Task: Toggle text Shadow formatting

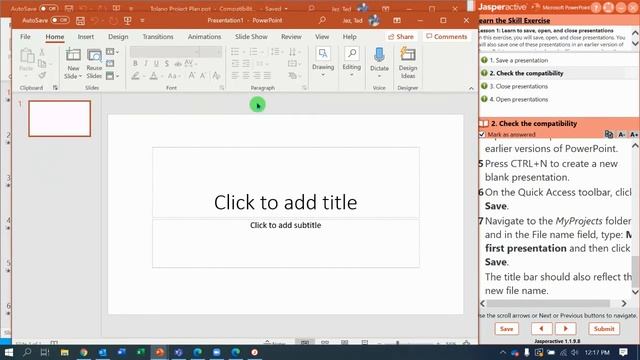Action: click(167, 64)
